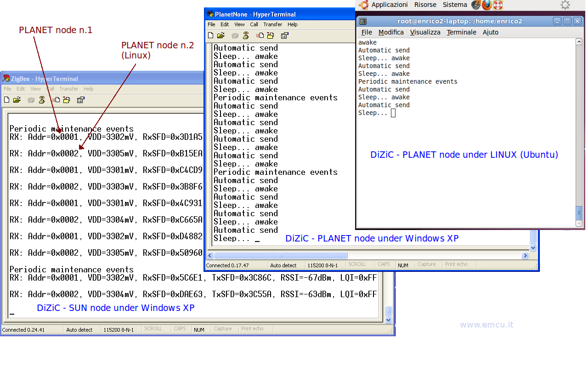Open Call menu in PlanetNone HyperTerminal

(x=254, y=24)
